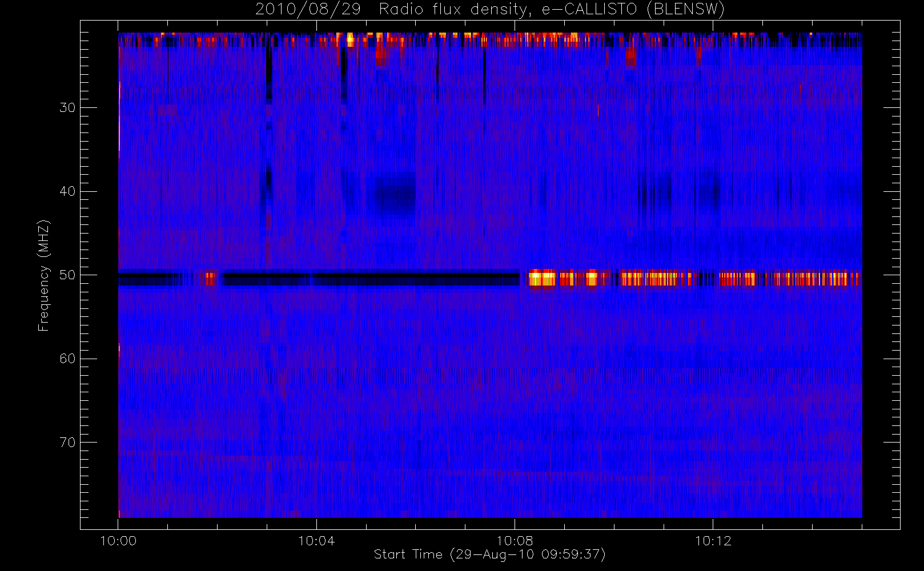Click the bright 50 MHz burst just after 10:08
Screen dimensions: 924x571
542,278
